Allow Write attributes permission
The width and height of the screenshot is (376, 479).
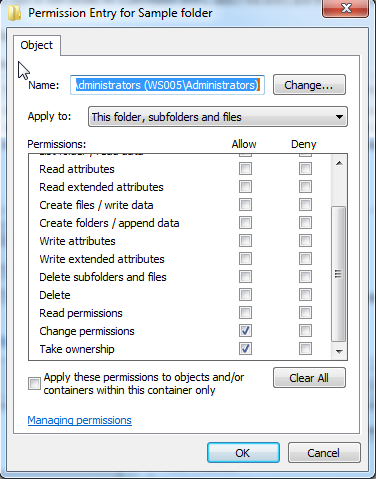point(245,241)
